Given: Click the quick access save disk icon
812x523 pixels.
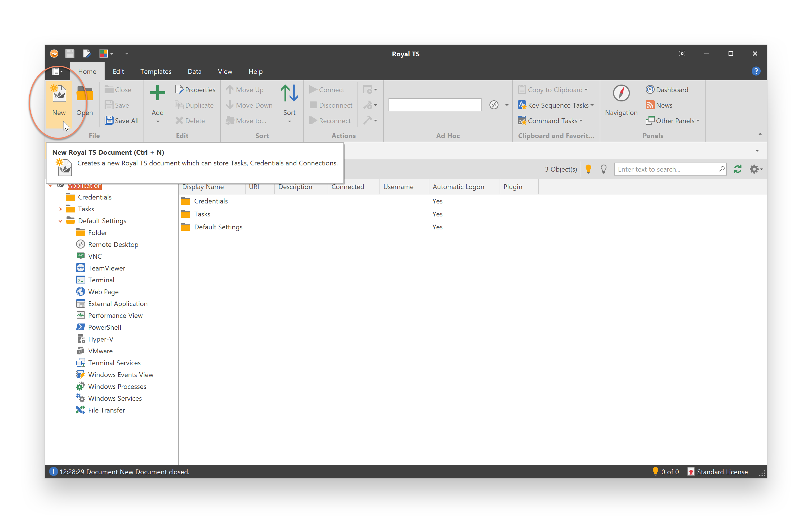Looking at the screenshot, I should point(70,54).
